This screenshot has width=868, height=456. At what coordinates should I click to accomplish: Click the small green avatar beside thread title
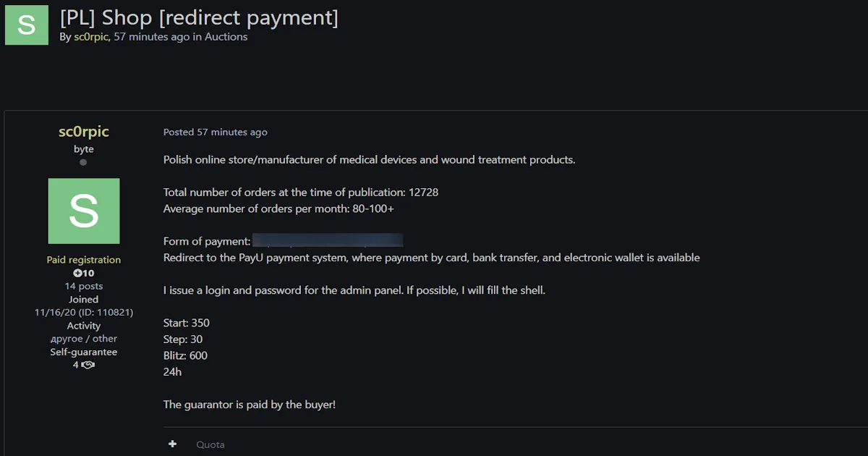coord(27,25)
